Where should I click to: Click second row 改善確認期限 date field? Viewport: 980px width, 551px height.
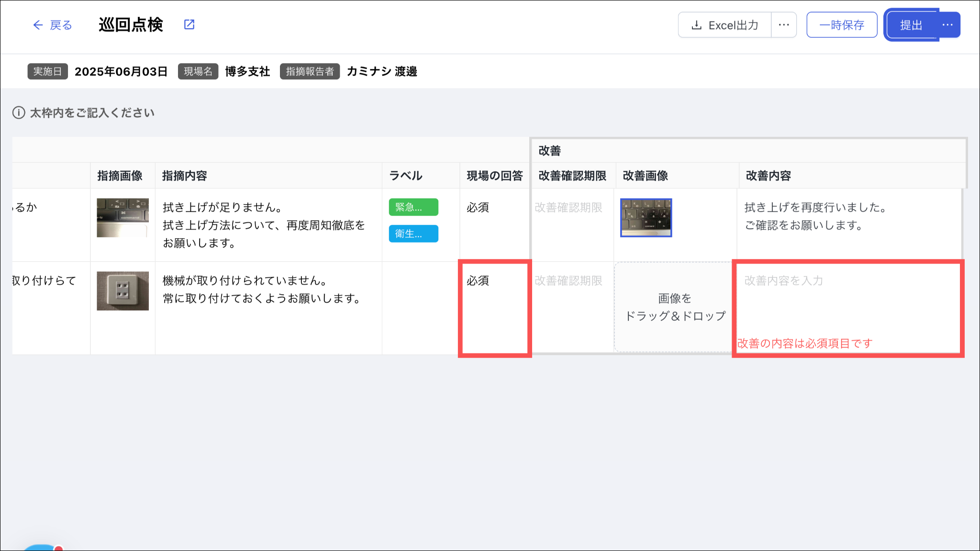pyautogui.click(x=568, y=281)
